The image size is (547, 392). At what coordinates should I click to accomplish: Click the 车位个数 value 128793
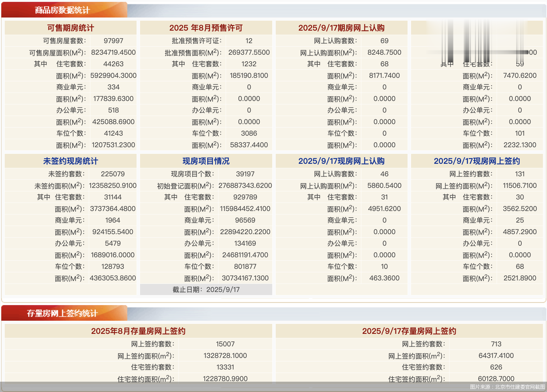click(x=113, y=266)
